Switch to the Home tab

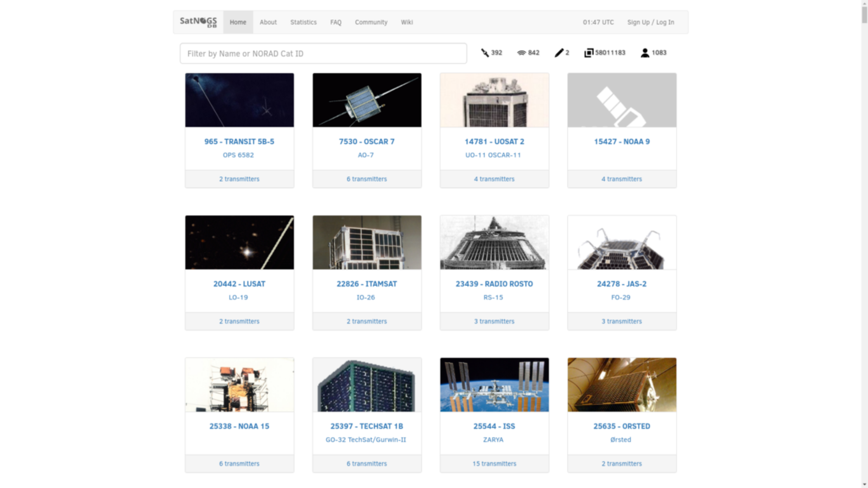[238, 22]
